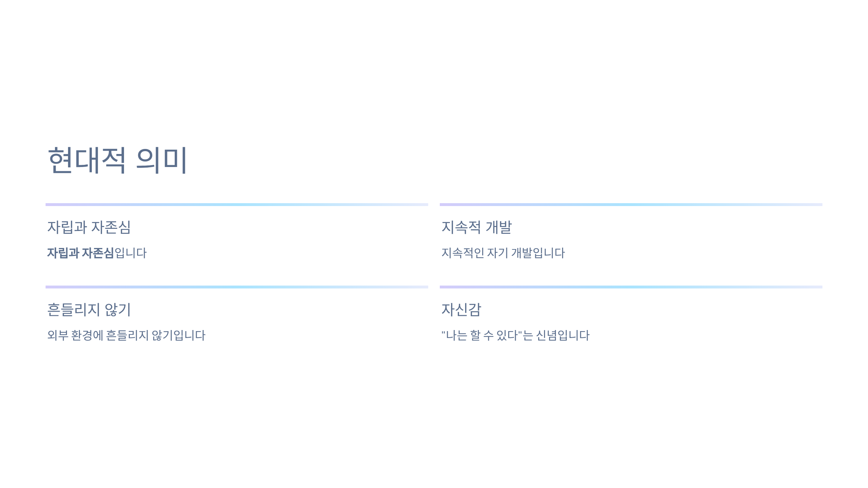Screen dimensions: 868x488
Task: Click the word 않기 in 흔들리지 않기 heading
Action: (118, 310)
